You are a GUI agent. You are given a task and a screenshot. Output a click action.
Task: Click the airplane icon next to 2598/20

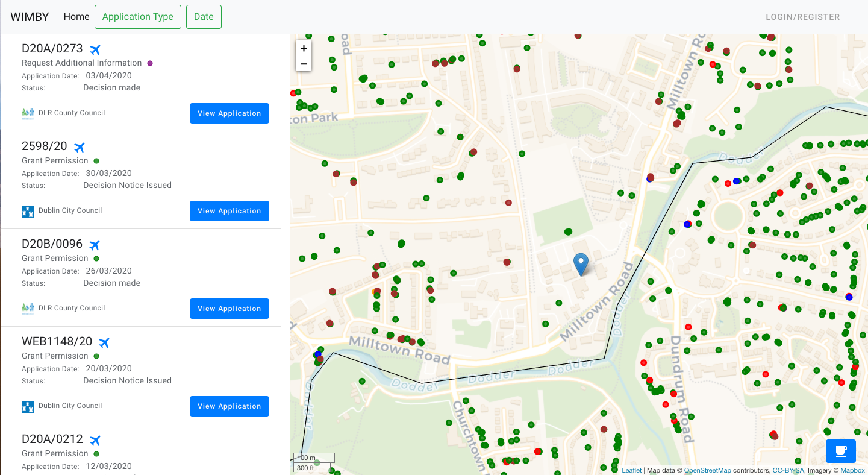click(x=79, y=147)
